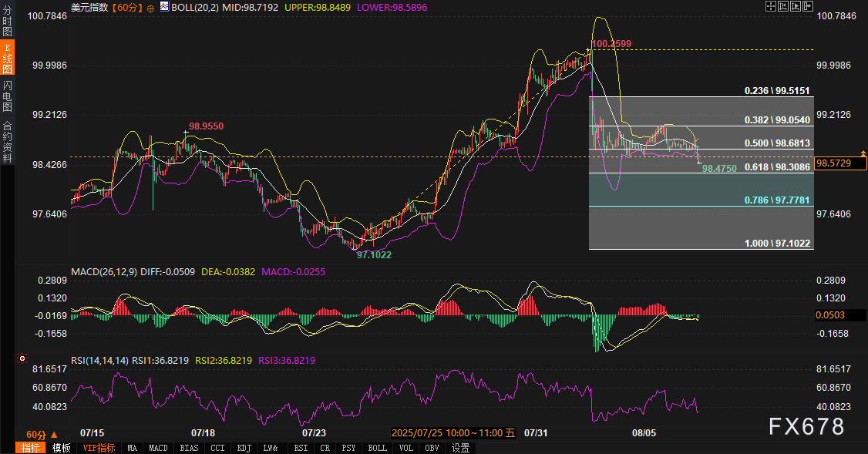This screenshot has width=868, height=454.
Task: Click the play-arrow chart icon at top right
Action: pyautogui.click(x=796, y=6)
